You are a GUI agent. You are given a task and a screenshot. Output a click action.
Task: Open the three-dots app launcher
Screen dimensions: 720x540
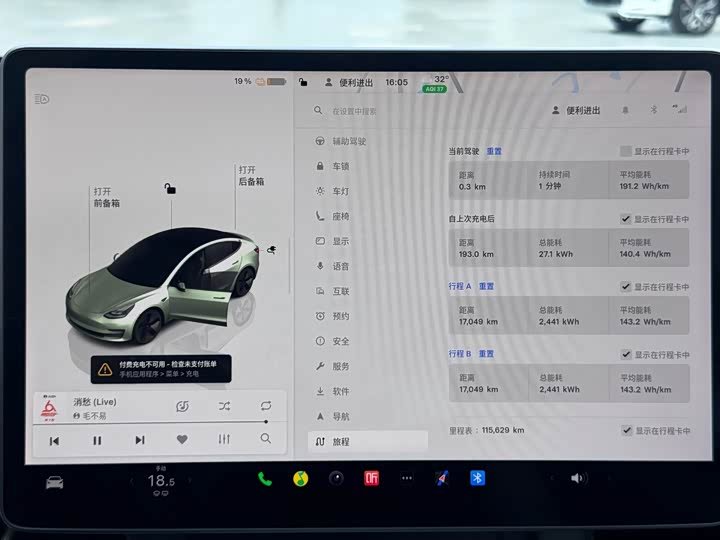pyautogui.click(x=406, y=478)
